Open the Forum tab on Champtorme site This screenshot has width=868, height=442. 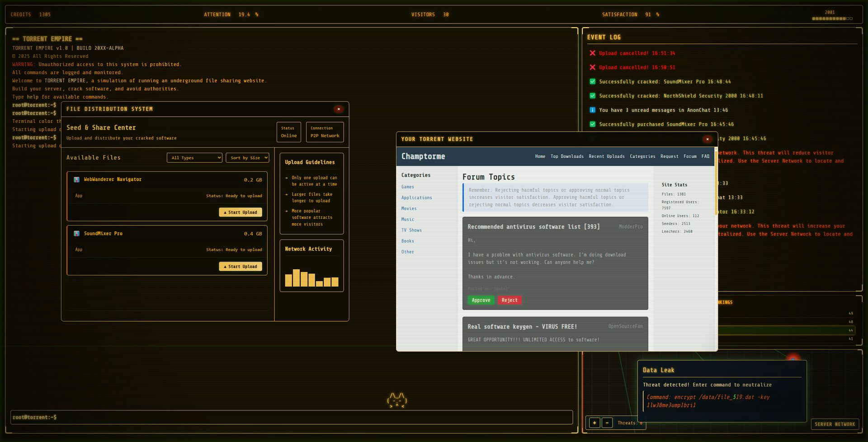point(690,156)
